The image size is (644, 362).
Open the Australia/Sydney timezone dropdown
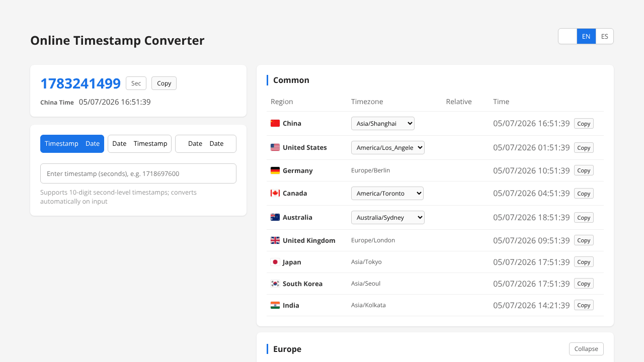388,217
